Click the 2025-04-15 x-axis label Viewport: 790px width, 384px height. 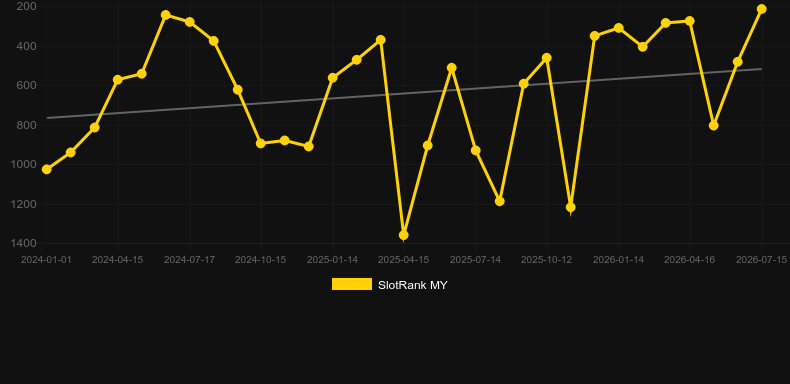[x=404, y=260]
